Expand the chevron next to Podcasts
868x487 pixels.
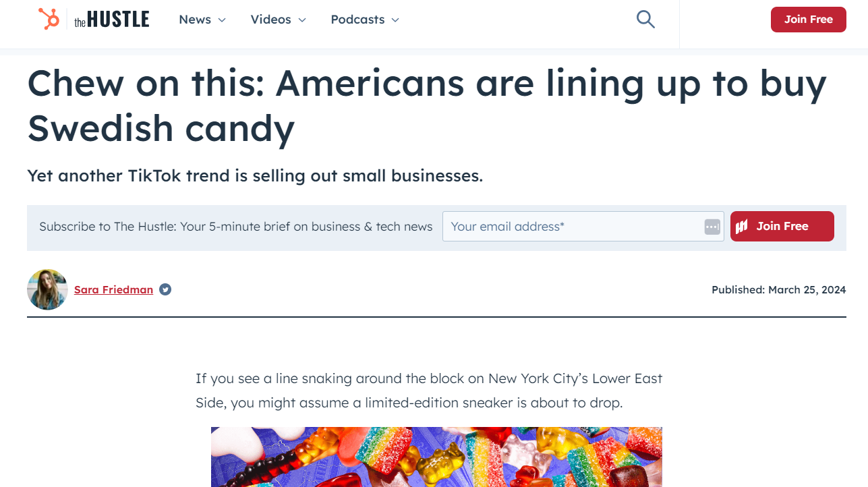pos(395,20)
